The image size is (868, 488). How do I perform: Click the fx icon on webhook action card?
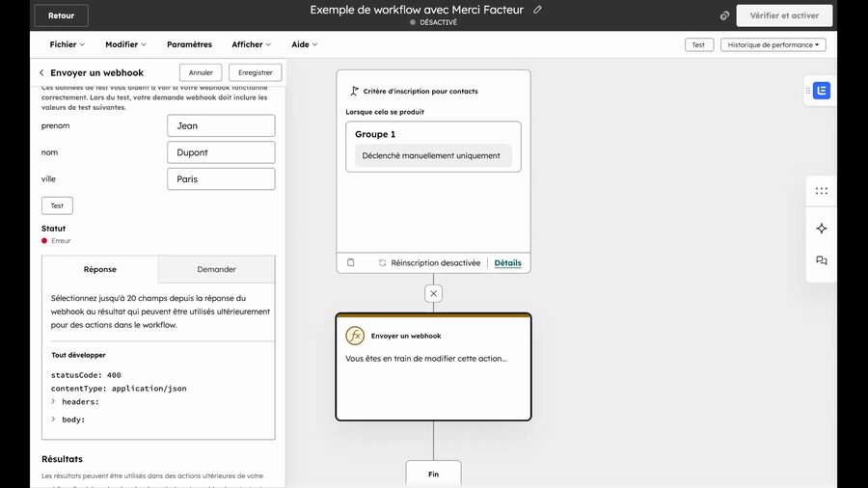point(355,336)
